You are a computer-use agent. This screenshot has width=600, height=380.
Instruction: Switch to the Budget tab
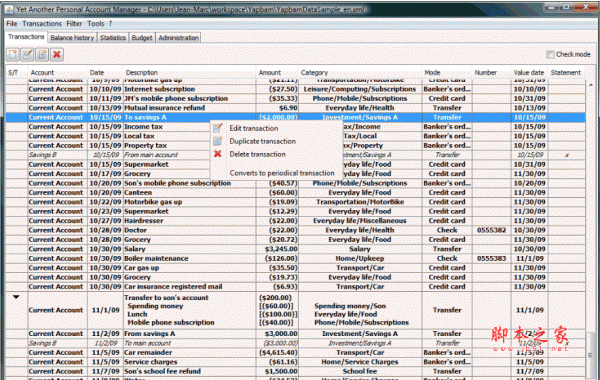[x=142, y=38]
